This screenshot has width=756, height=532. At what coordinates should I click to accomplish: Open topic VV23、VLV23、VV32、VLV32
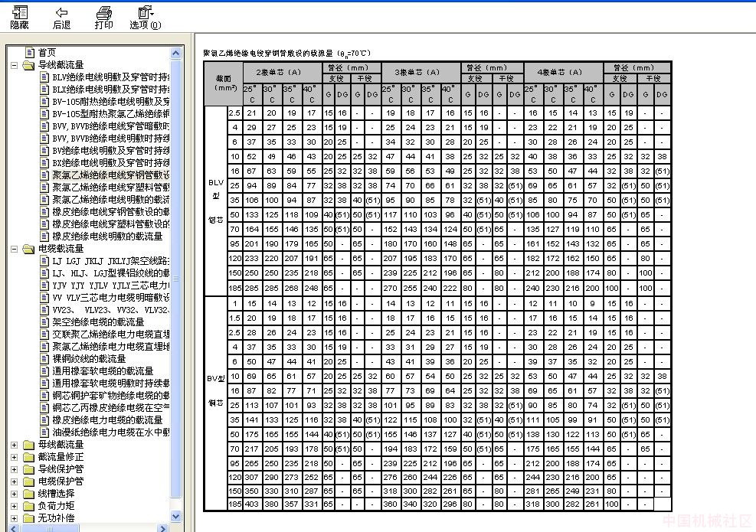[111, 310]
